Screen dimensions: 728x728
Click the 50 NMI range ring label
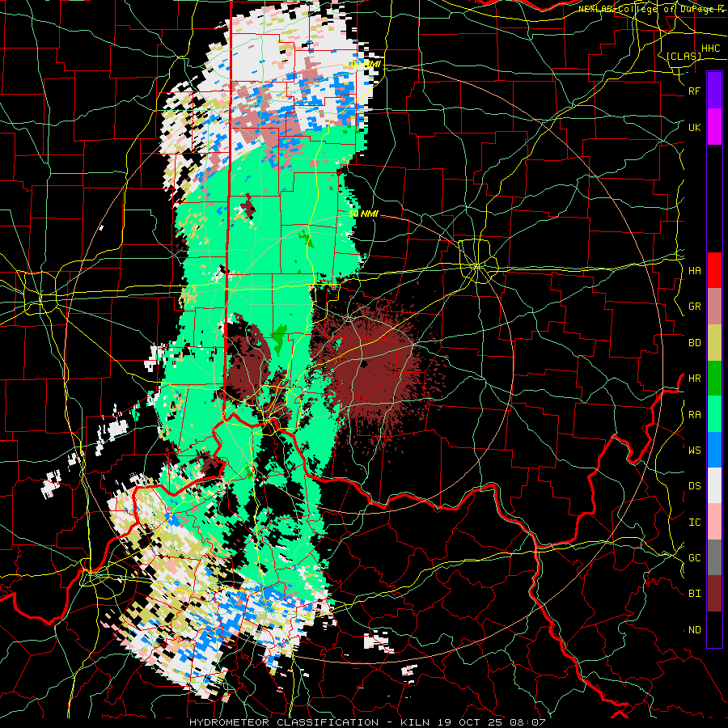(363, 214)
